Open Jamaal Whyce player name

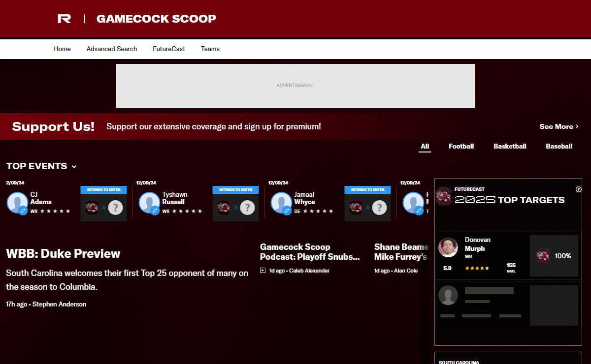pyautogui.click(x=305, y=198)
